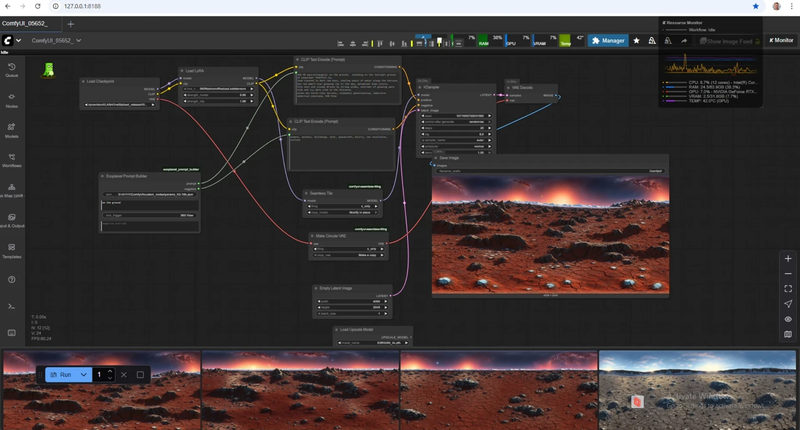The image size is (800, 430).
Task: Toggle the console terminal sidebar icon
Action: pyautogui.click(x=12, y=306)
